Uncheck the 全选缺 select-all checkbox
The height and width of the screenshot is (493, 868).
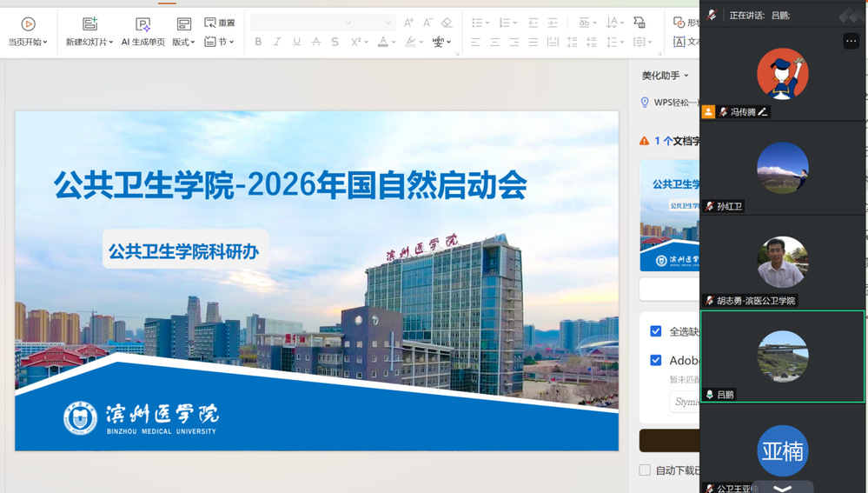click(x=656, y=331)
